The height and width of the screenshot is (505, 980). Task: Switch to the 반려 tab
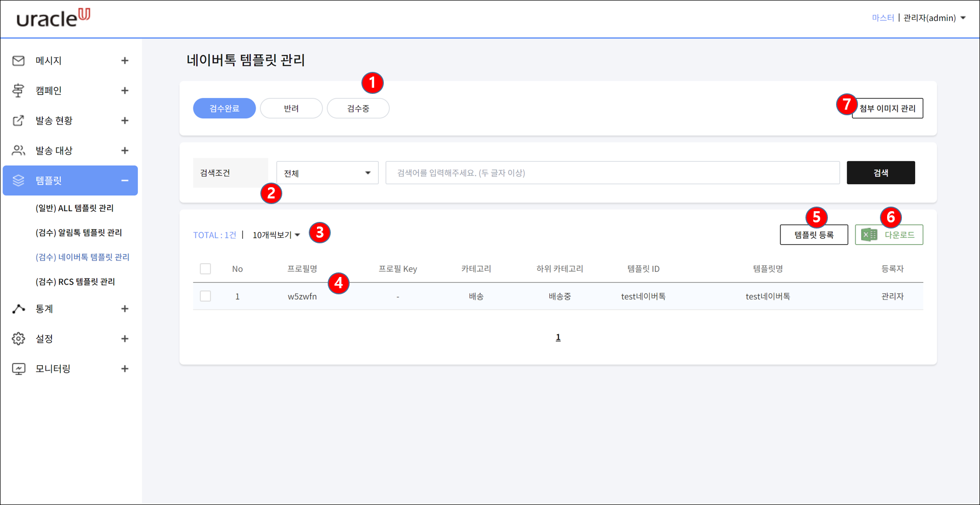[291, 108]
